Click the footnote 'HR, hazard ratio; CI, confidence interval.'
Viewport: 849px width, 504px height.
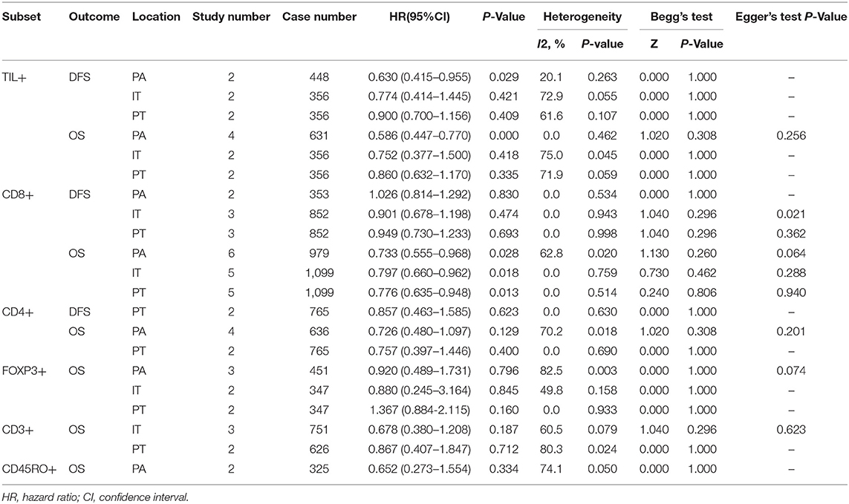pos(95,497)
